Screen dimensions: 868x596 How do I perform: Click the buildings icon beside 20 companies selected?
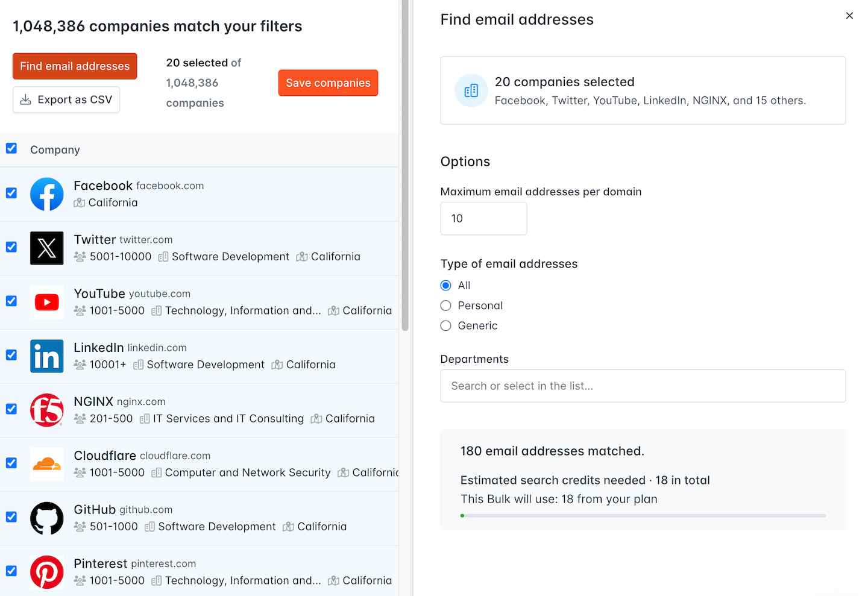point(471,90)
